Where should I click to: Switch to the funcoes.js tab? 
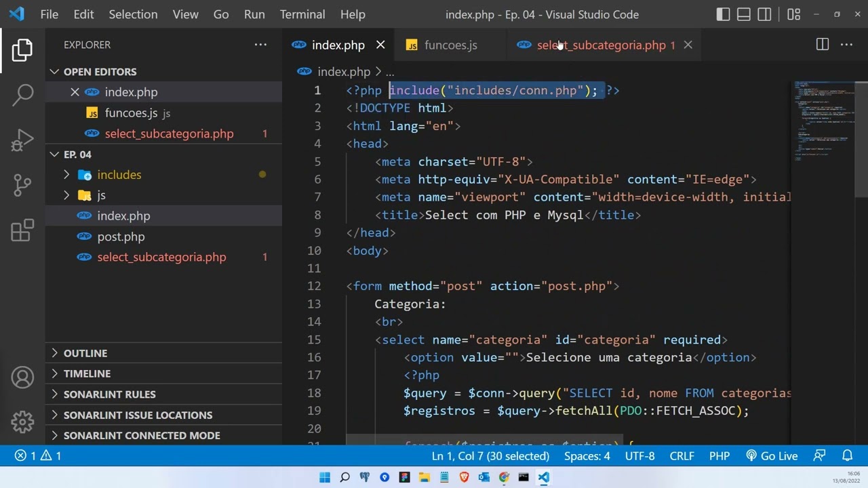pyautogui.click(x=450, y=45)
